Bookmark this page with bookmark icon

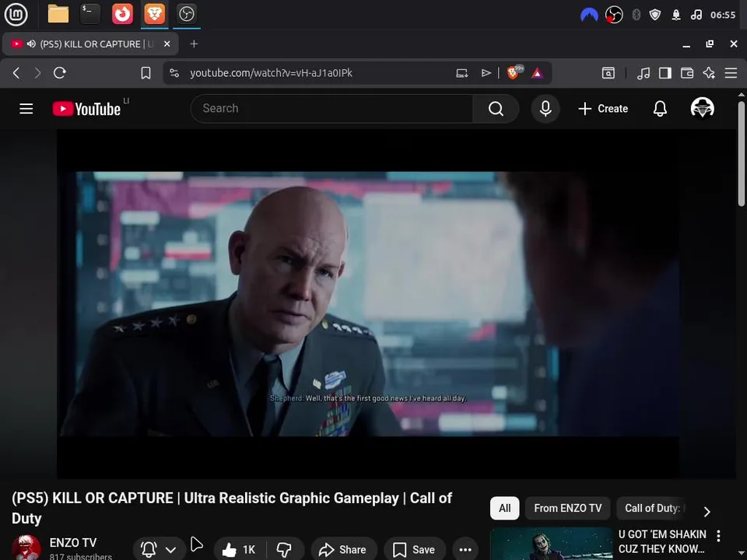146,73
